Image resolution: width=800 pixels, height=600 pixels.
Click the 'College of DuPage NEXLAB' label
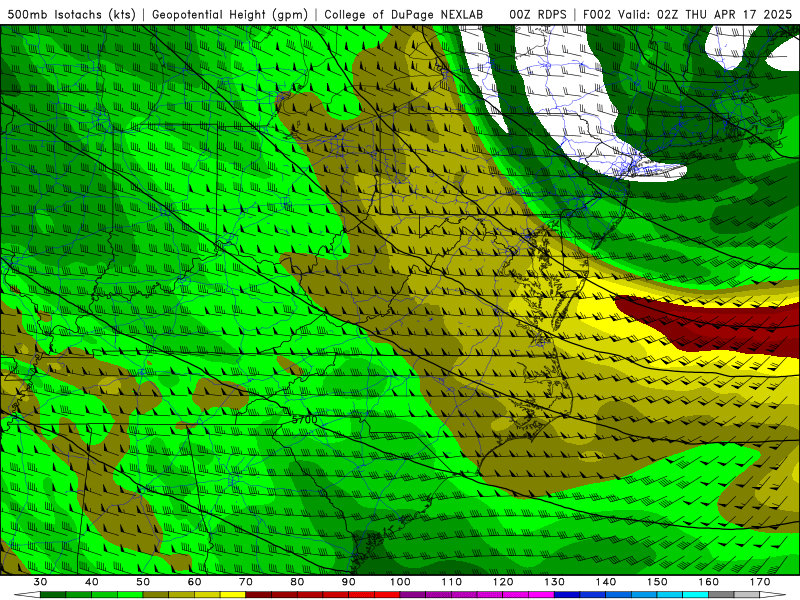point(404,14)
